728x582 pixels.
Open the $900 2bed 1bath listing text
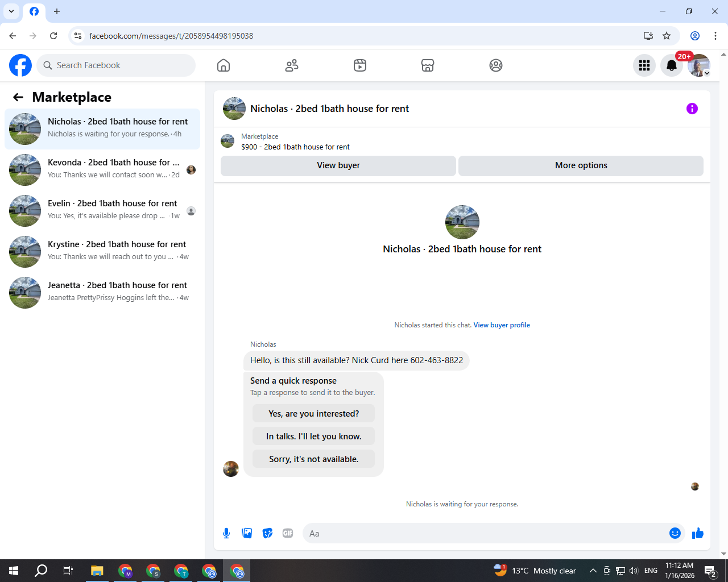pos(295,147)
